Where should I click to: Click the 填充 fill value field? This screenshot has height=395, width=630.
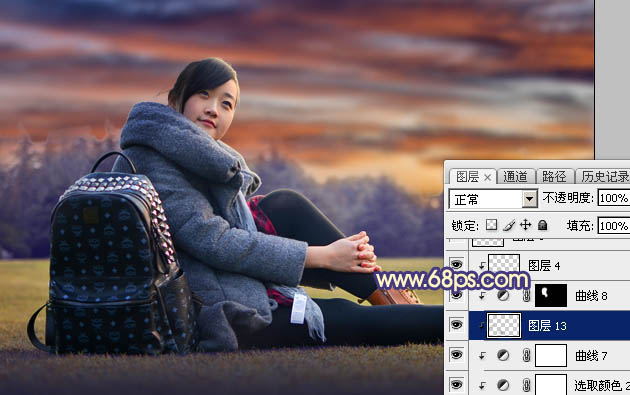(614, 226)
